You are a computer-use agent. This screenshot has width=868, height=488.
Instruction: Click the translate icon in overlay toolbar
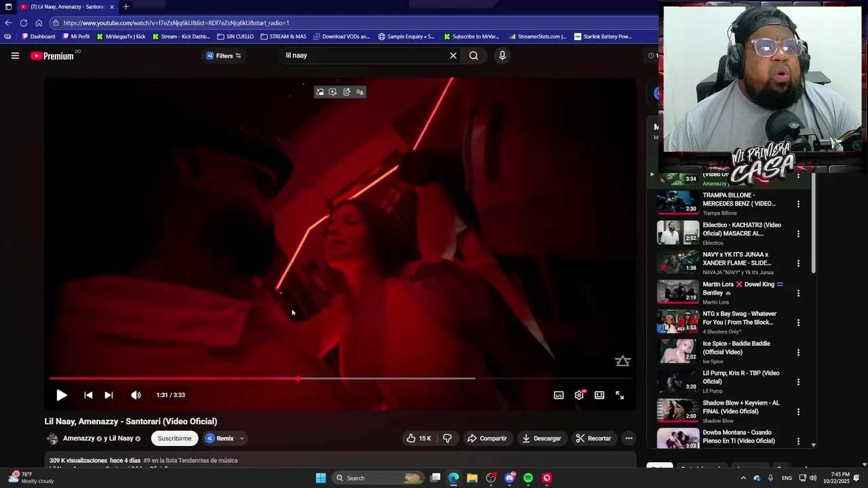pos(360,92)
